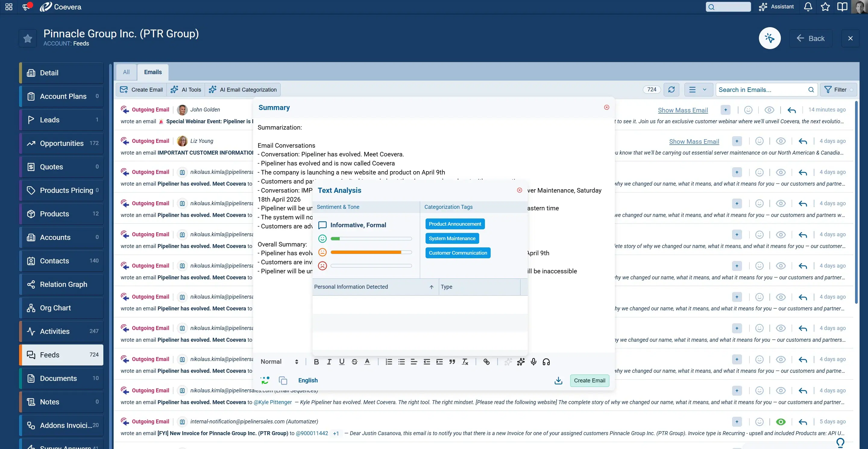Switch to the All feeds tab

coord(126,72)
